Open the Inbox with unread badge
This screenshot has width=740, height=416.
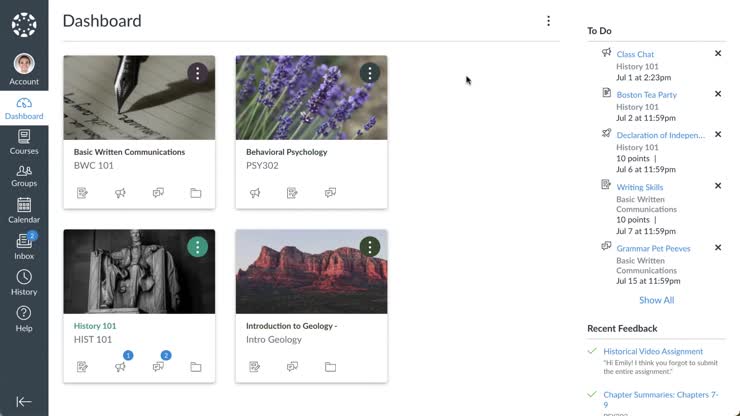point(24,246)
